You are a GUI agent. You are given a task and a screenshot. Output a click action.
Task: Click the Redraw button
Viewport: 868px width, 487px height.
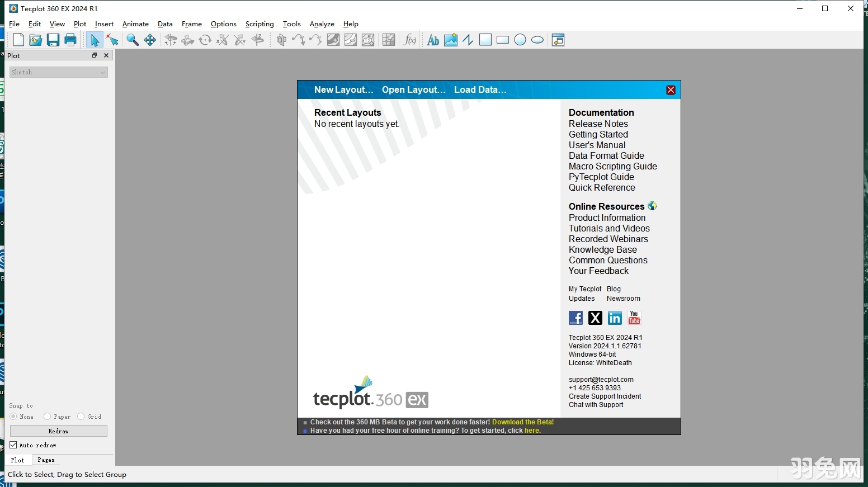pos(58,431)
